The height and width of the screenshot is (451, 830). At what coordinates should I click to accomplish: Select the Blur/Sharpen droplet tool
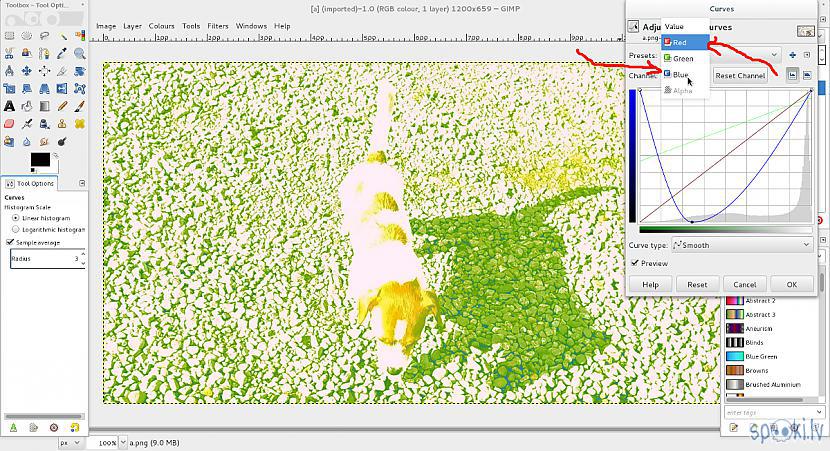point(27,141)
